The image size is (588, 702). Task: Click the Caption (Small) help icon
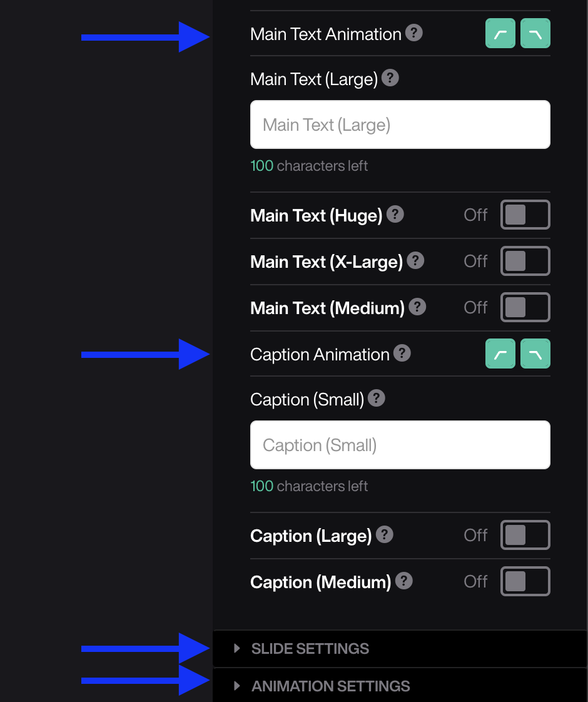point(377,399)
